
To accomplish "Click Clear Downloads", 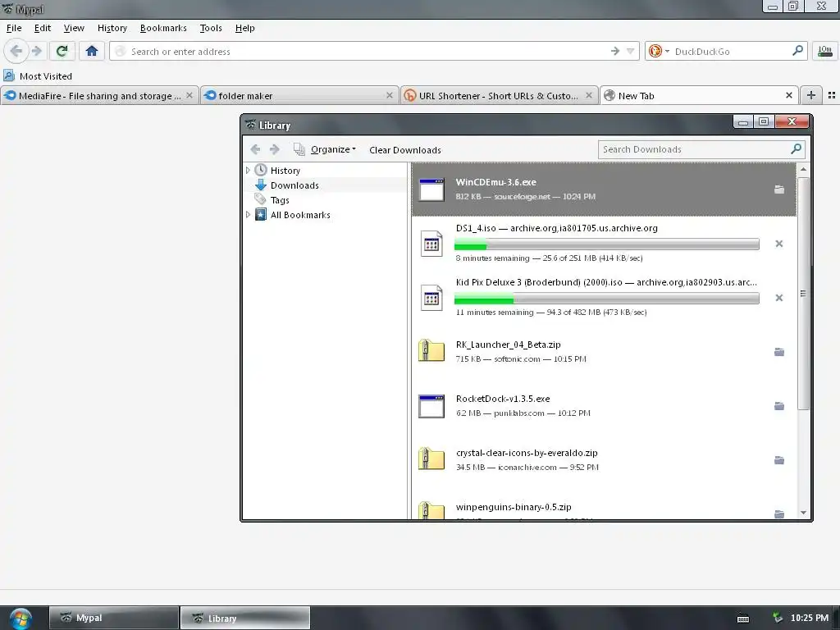I will [405, 150].
